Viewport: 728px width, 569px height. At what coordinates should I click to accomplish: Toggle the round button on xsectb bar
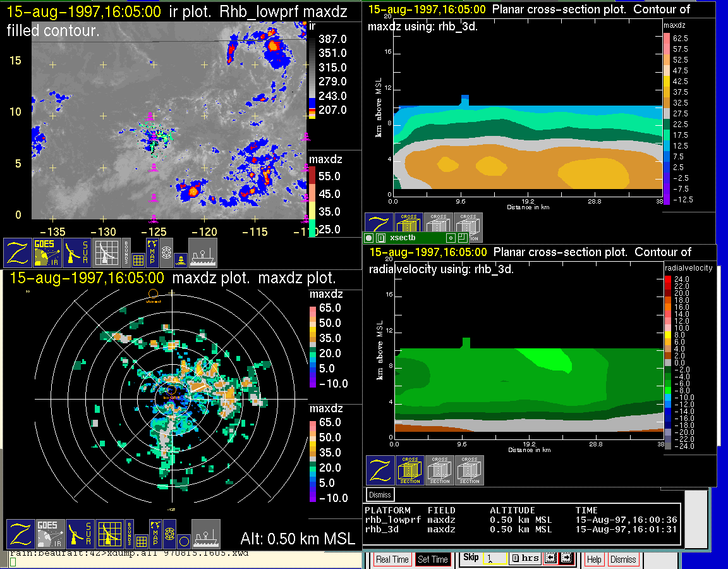(x=369, y=238)
